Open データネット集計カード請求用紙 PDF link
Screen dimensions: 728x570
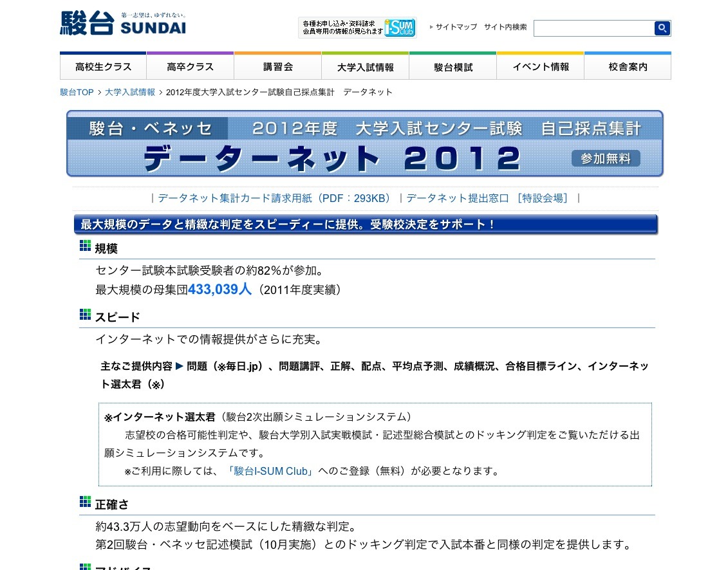tap(274, 198)
